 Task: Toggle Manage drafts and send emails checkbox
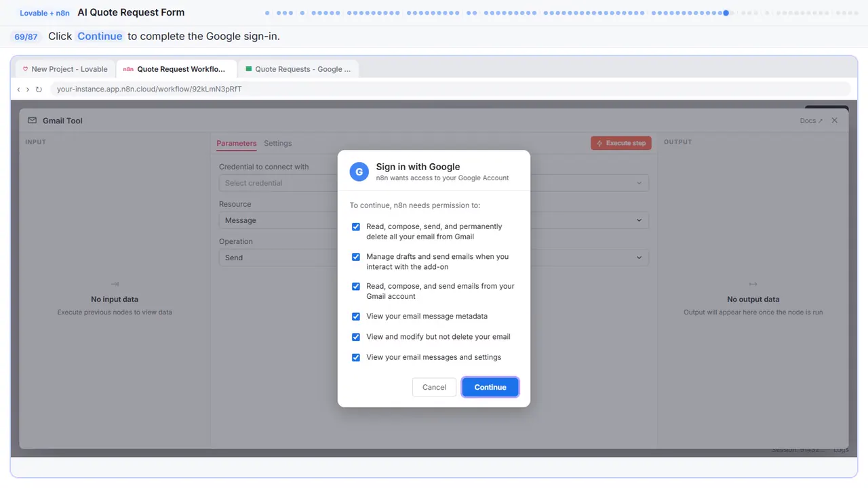[x=356, y=257]
